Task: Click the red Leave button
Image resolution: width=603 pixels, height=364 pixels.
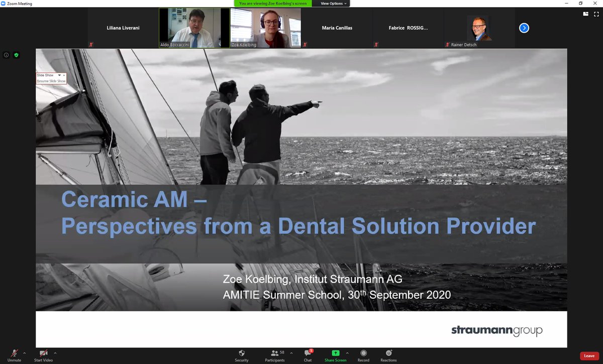Action: (589, 356)
